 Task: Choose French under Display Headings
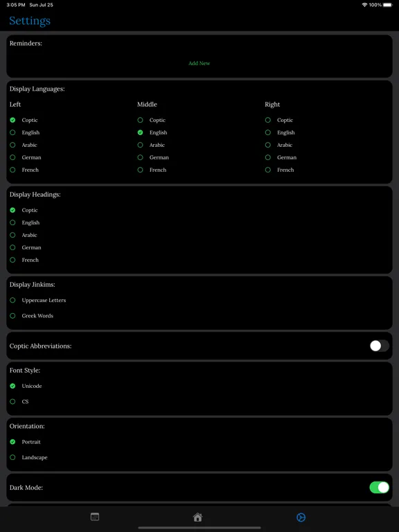tap(12, 260)
